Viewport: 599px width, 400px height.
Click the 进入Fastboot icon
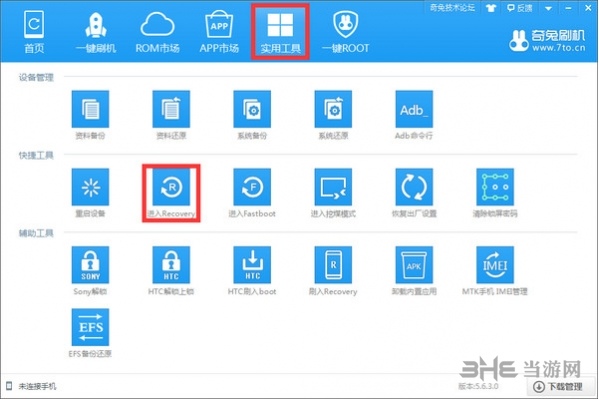252,187
